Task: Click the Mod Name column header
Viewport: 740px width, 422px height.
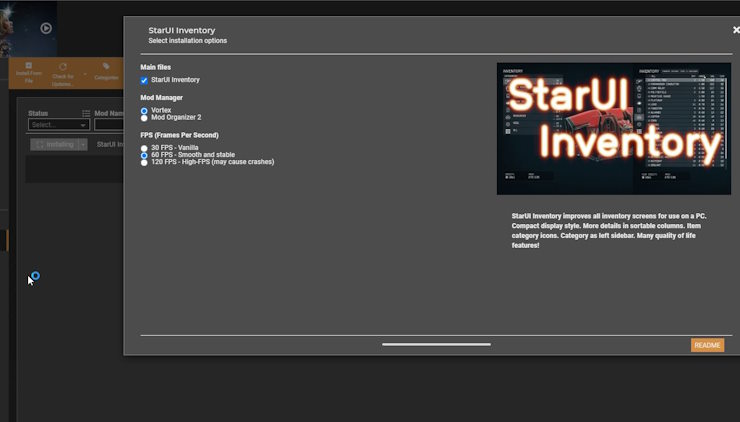Action: click(x=109, y=113)
